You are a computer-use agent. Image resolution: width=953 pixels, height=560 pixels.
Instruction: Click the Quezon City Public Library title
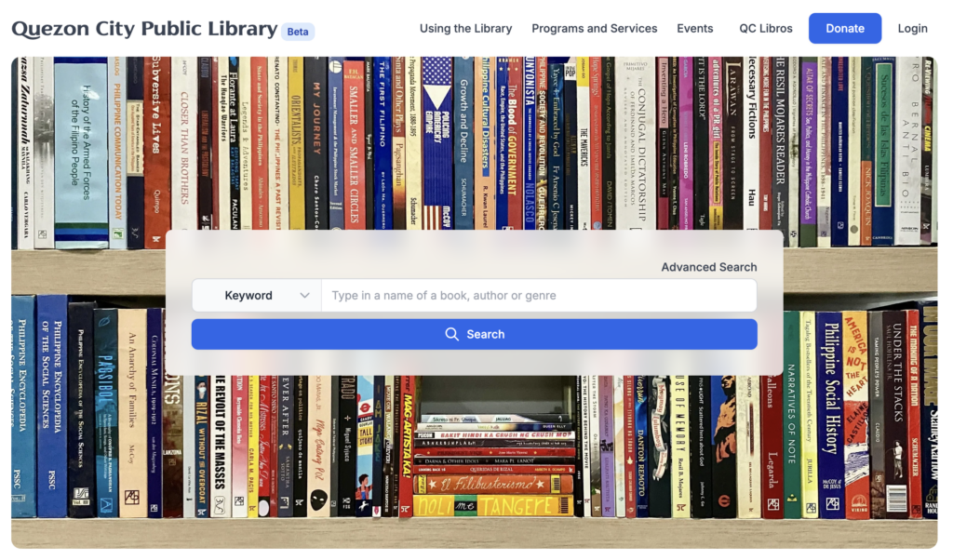click(x=144, y=29)
